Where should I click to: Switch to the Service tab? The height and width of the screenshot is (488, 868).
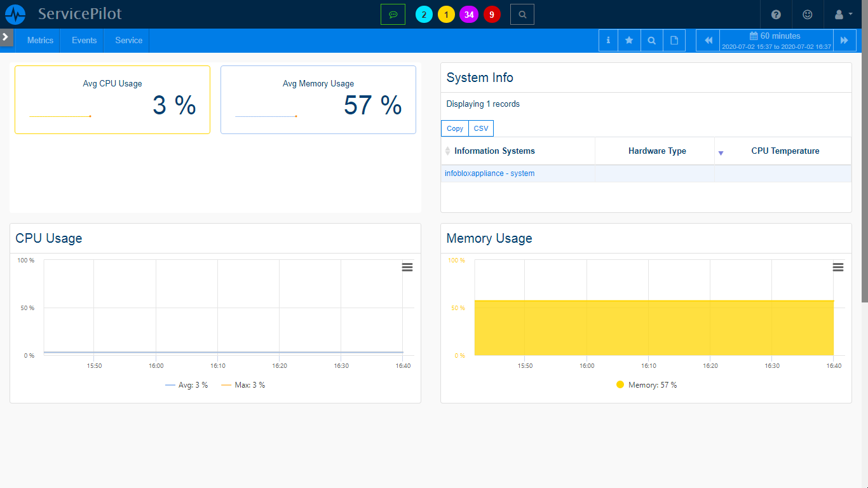126,40
